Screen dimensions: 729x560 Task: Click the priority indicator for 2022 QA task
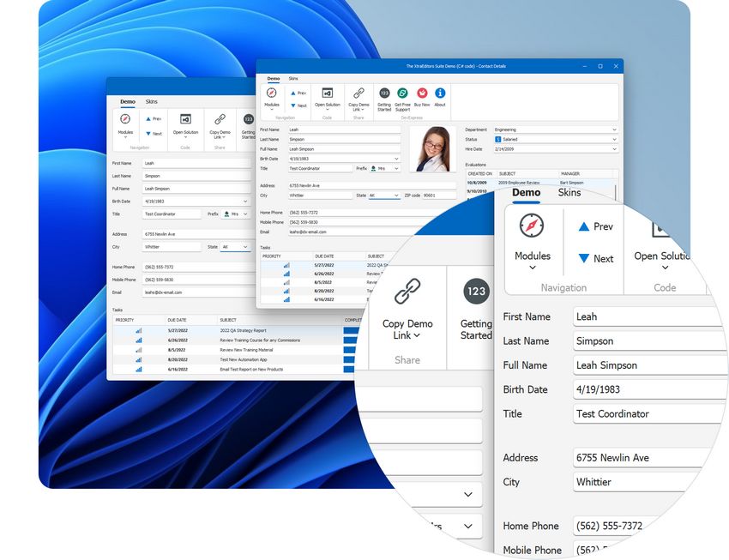[285, 267]
